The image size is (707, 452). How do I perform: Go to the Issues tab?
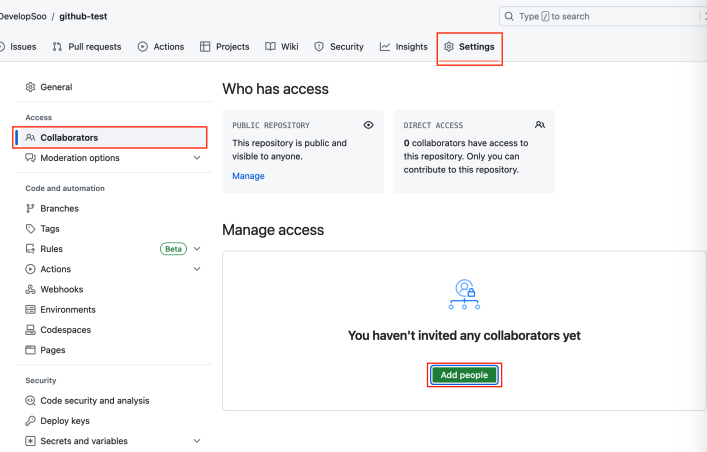pos(18,47)
